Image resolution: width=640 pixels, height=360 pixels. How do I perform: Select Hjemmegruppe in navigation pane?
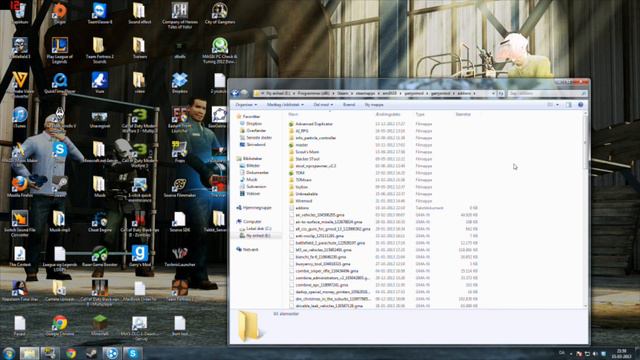click(257, 208)
